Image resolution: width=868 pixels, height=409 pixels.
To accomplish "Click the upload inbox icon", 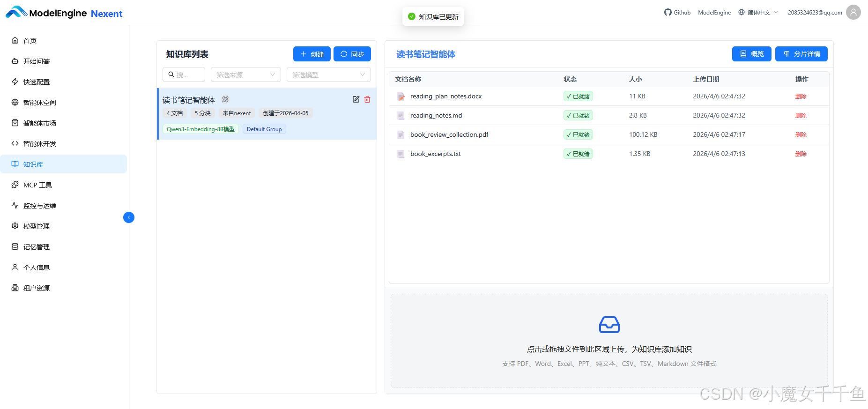I will point(609,324).
